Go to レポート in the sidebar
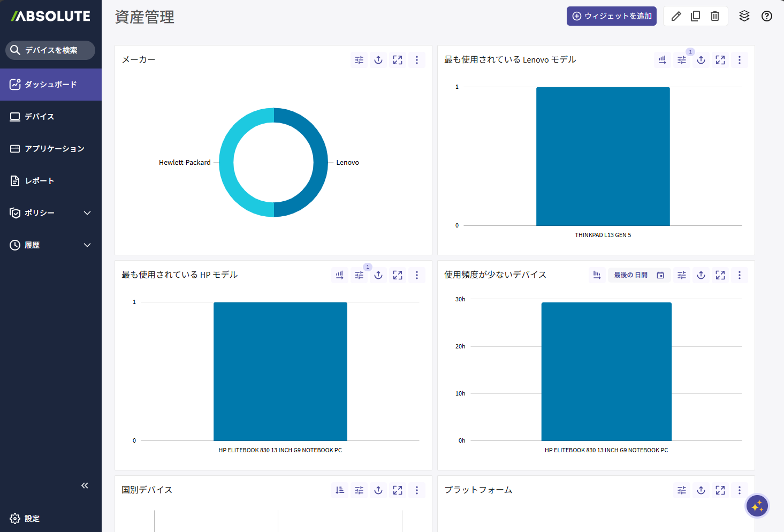Image resolution: width=784 pixels, height=532 pixels. [x=39, y=181]
